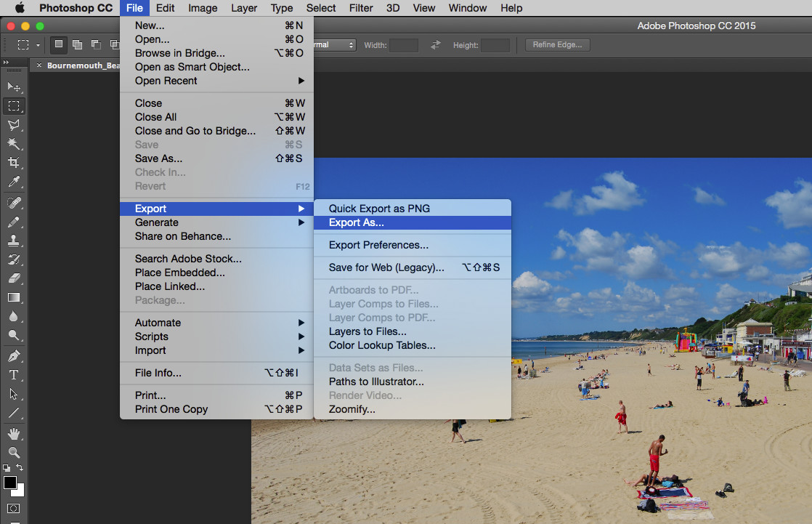
Task: Expand the Import submenu
Action: [x=217, y=350]
